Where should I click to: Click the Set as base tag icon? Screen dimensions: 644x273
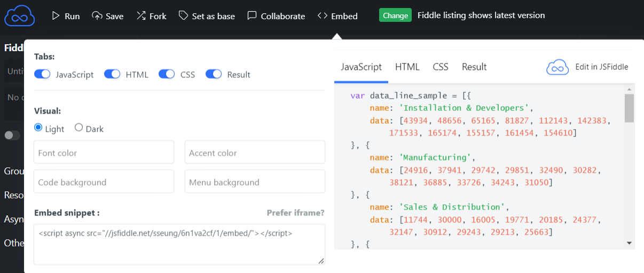[x=183, y=16]
